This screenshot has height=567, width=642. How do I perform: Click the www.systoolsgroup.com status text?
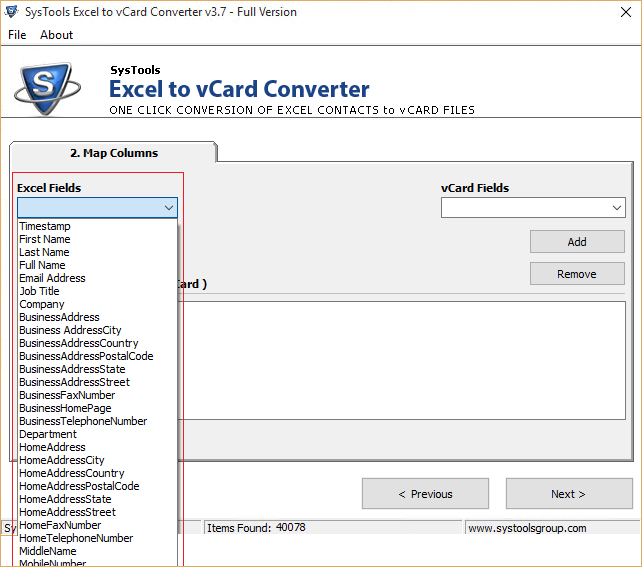click(x=527, y=528)
